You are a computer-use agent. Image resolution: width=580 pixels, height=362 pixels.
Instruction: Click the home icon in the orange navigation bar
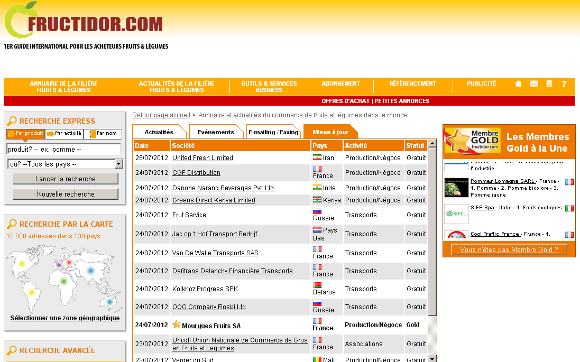[518, 84]
